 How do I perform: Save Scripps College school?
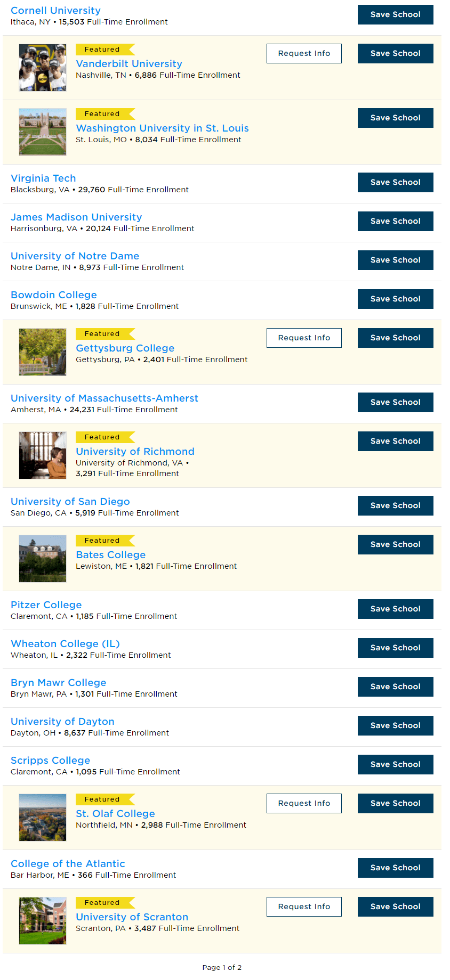click(x=396, y=764)
